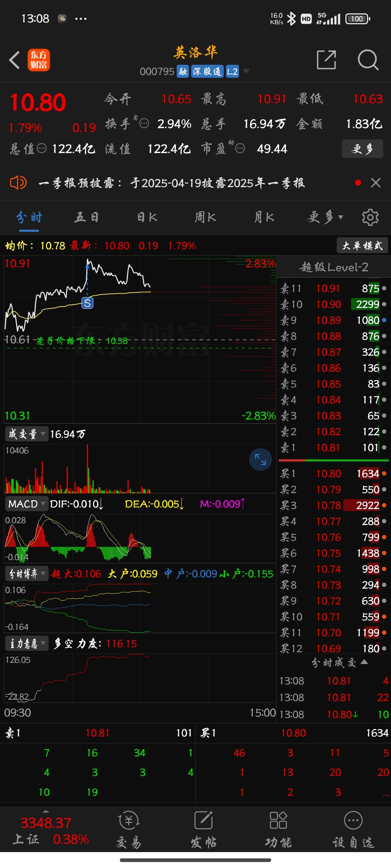
Task: Switch to the 五日 tab
Action: point(87,217)
